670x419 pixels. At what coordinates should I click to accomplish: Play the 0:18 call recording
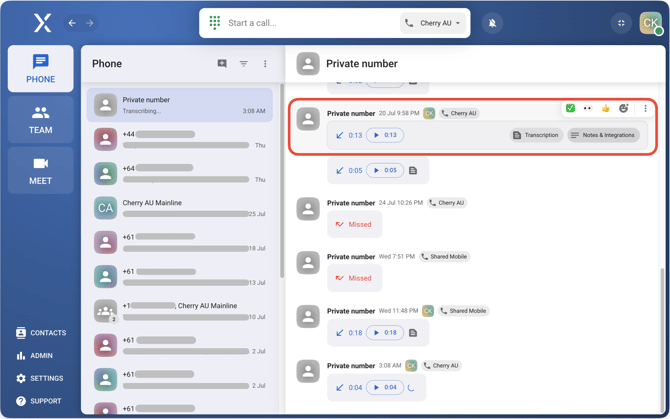385,333
